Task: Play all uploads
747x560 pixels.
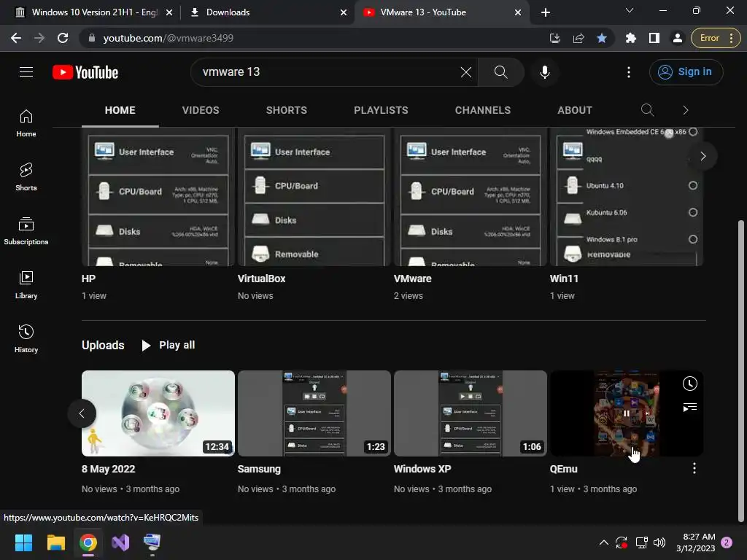Action: tap(169, 345)
